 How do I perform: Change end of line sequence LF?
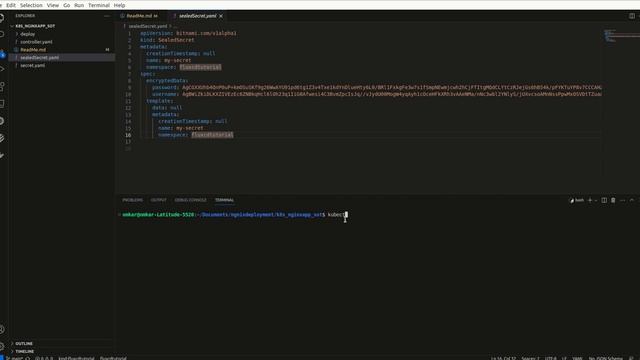[564, 358]
